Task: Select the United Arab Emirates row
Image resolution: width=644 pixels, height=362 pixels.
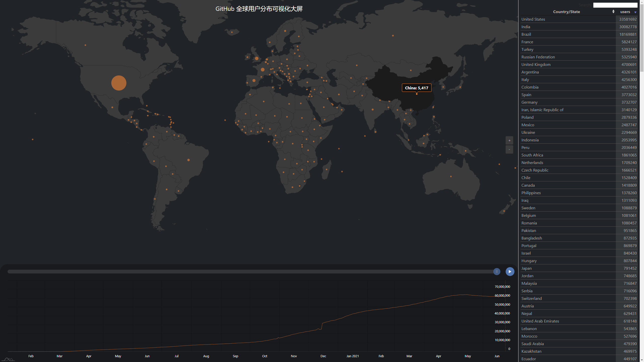Action: 579,321
